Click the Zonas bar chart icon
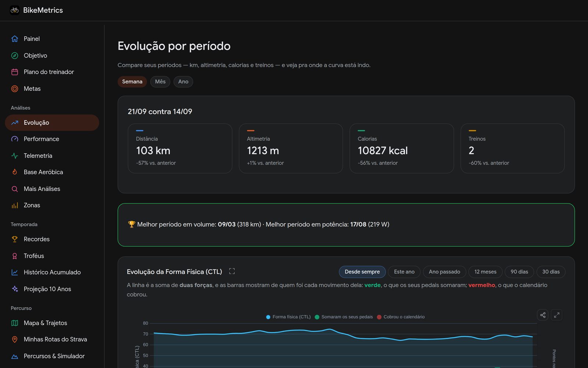 pyautogui.click(x=15, y=205)
